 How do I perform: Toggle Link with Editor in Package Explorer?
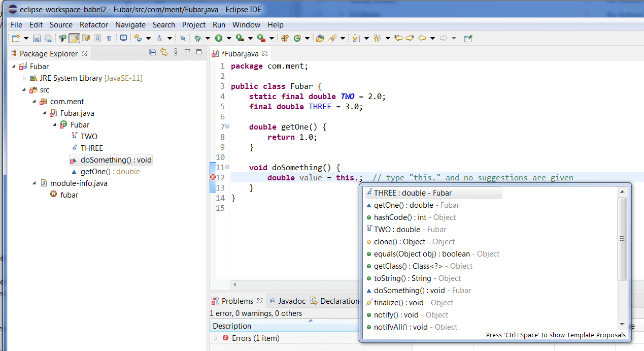click(164, 53)
